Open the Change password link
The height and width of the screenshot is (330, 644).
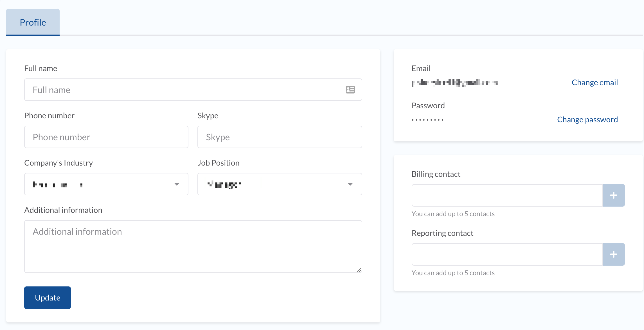pyautogui.click(x=587, y=119)
